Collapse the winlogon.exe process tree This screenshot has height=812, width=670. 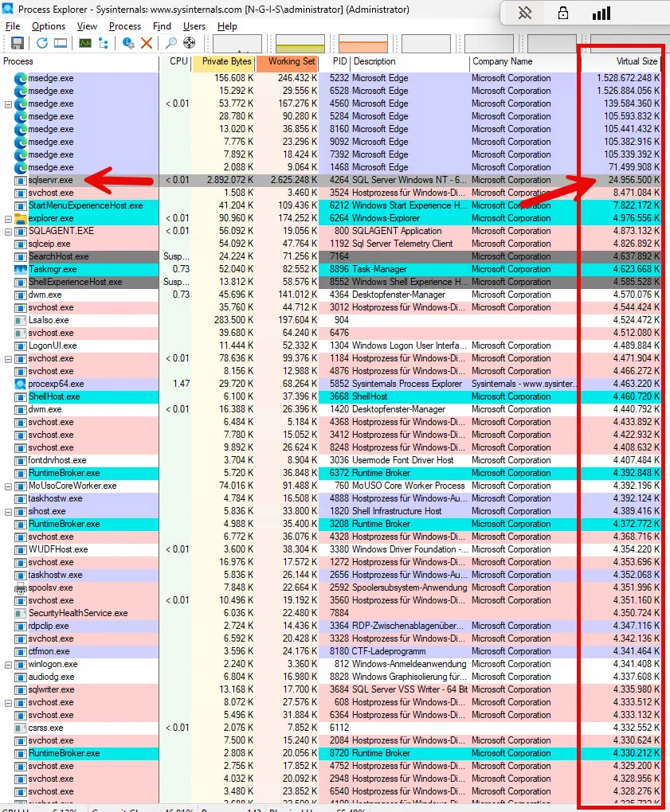8,665
